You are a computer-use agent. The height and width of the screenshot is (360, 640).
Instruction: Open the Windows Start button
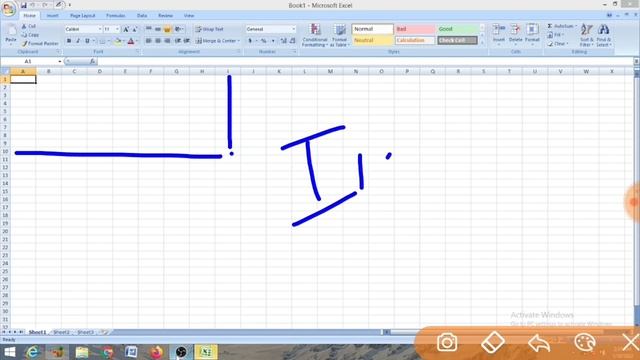click(x=9, y=352)
